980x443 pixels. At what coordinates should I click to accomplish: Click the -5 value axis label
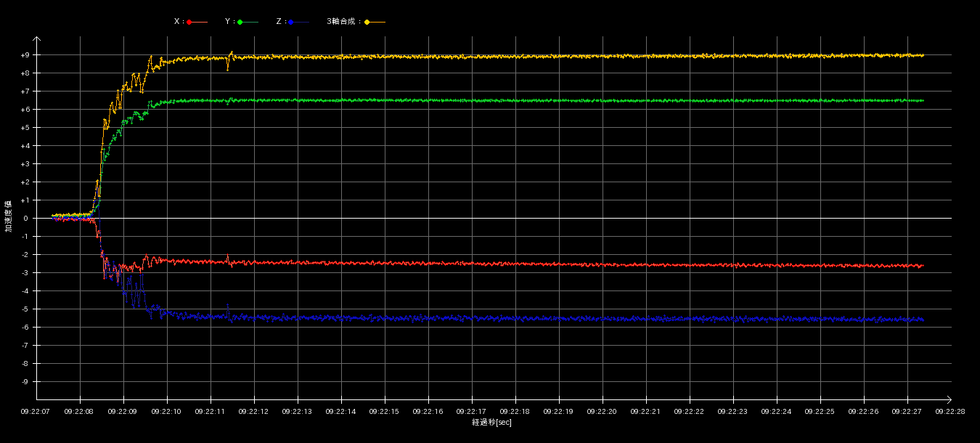[x=25, y=309]
